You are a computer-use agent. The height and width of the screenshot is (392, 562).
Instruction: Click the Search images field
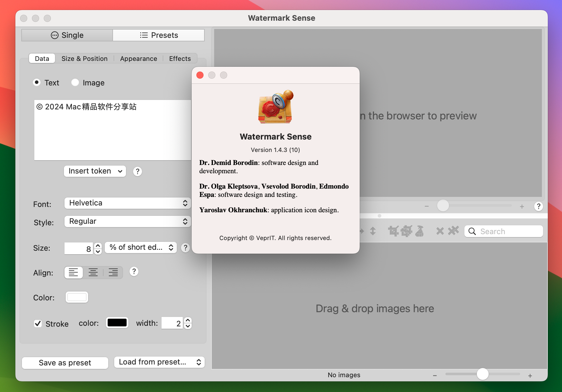point(504,231)
